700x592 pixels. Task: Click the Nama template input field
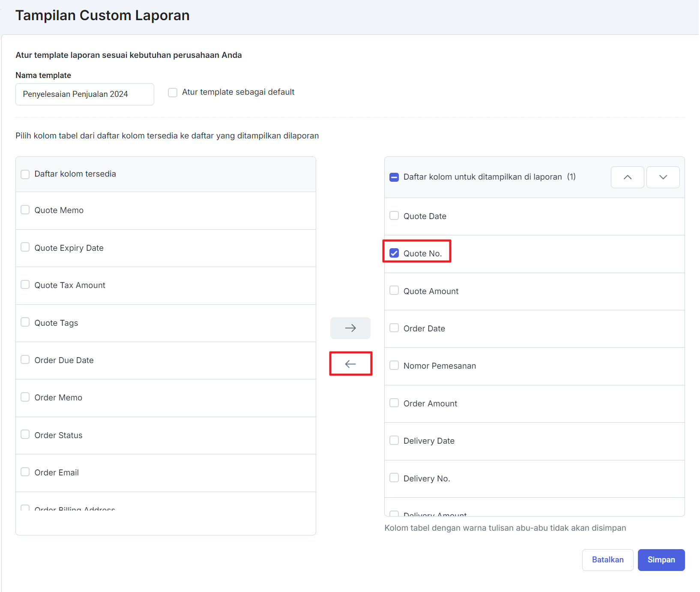coord(85,94)
